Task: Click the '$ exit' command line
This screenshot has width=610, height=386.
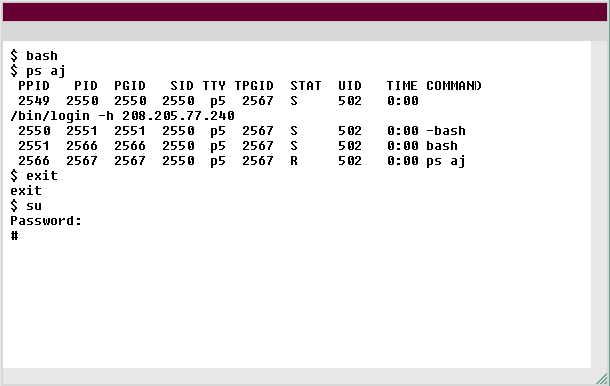Action: [34, 176]
